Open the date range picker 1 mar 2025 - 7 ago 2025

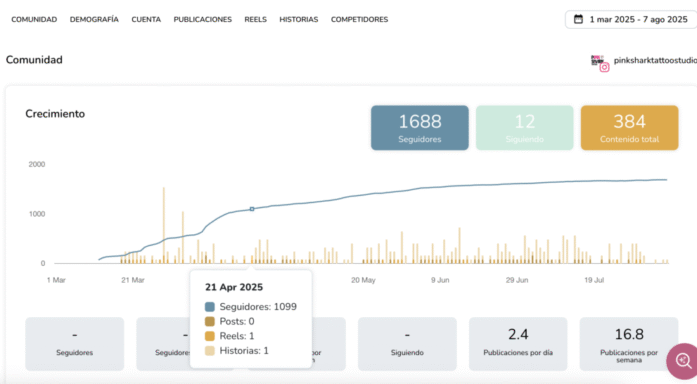click(x=631, y=20)
